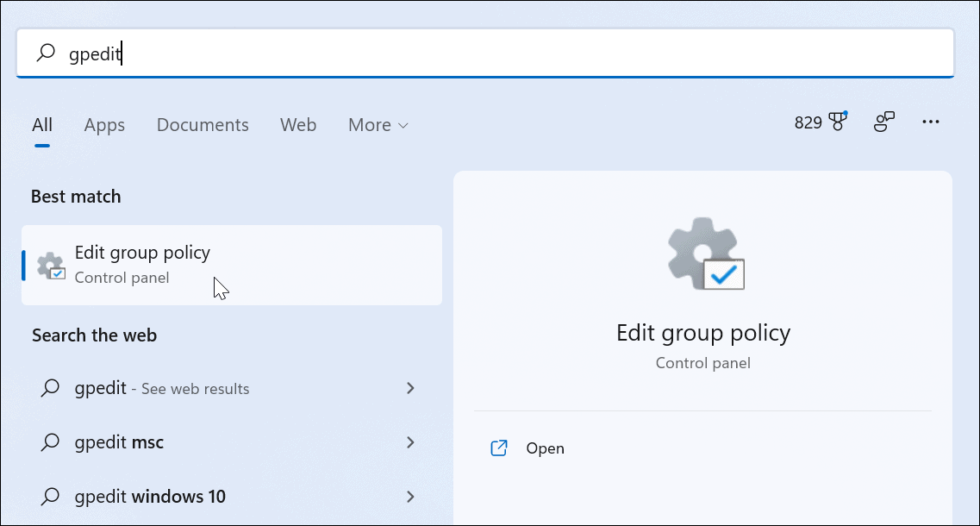Click magnifier icon beside gpedit msc

51,443
